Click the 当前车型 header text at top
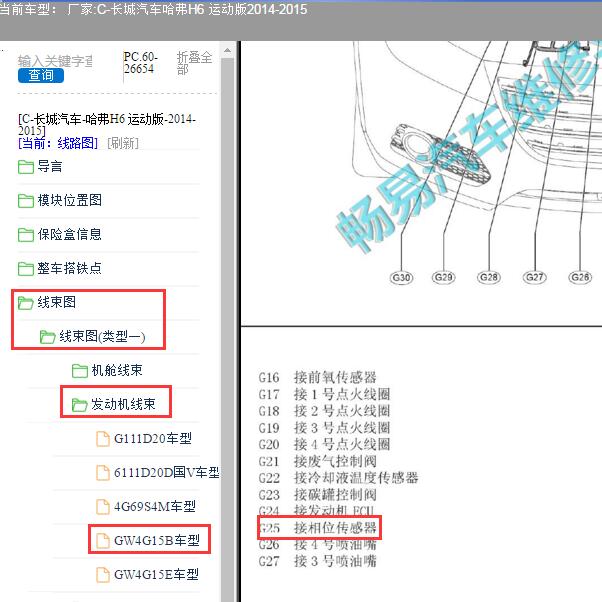The height and width of the screenshot is (602, 602). point(153,9)
